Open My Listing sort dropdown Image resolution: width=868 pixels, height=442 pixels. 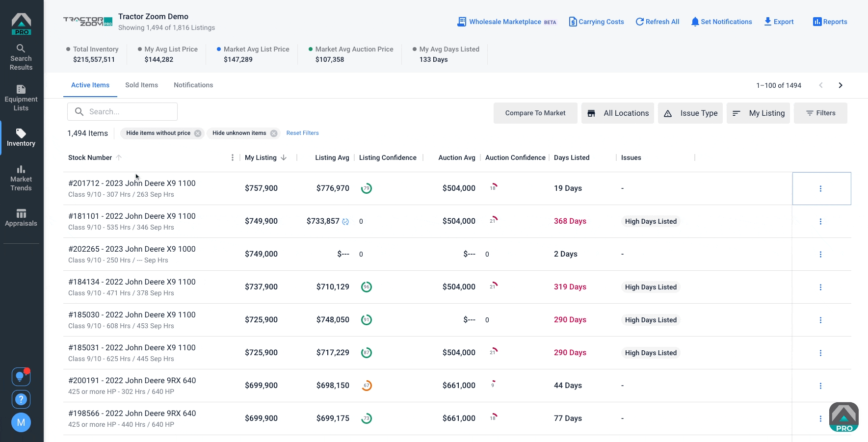coord(758,113)
